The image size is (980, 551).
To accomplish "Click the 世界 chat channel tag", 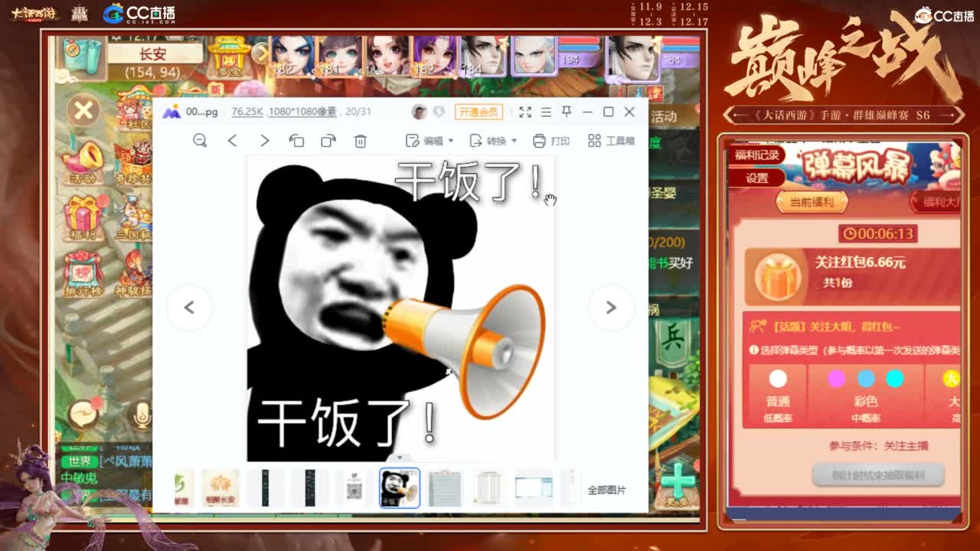I will (x=80, y=461).
